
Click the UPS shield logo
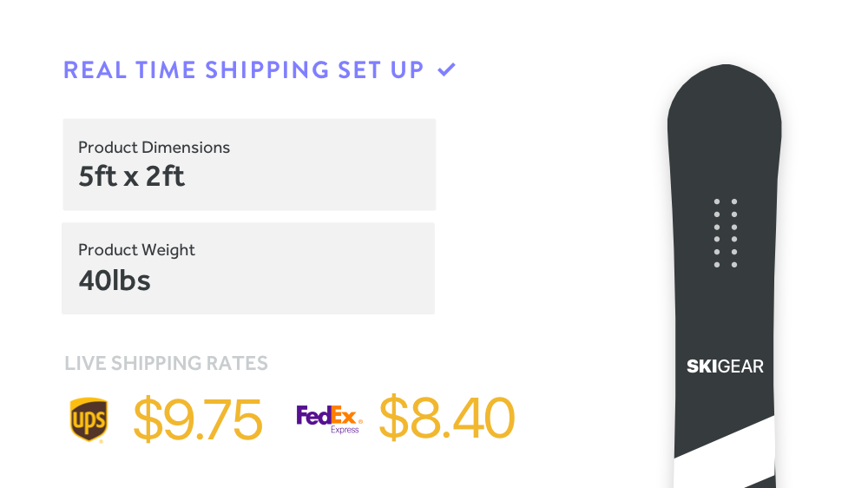89,419
